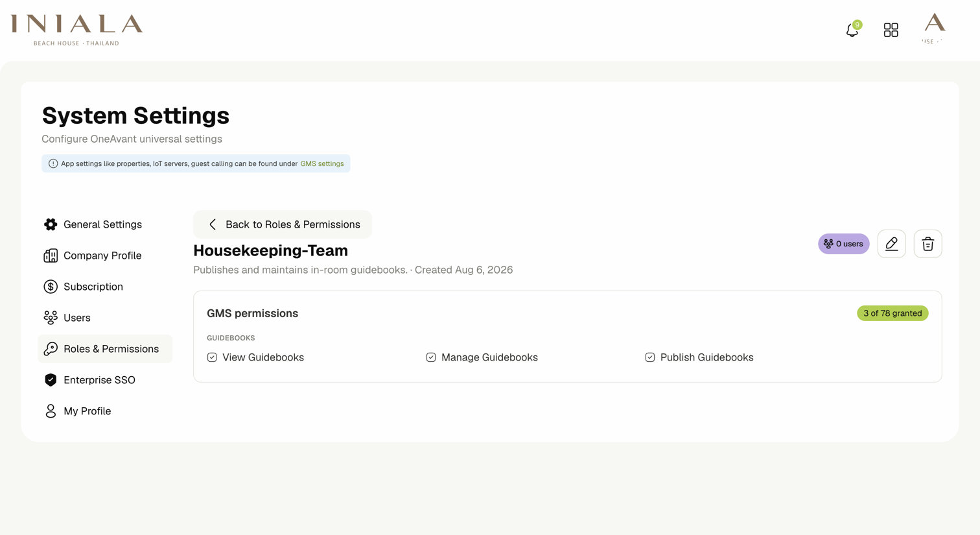Edit the Housekeeping-Team role with pencil icon
980x535 pixels.
pyautogui.click(x=892, y=244)
